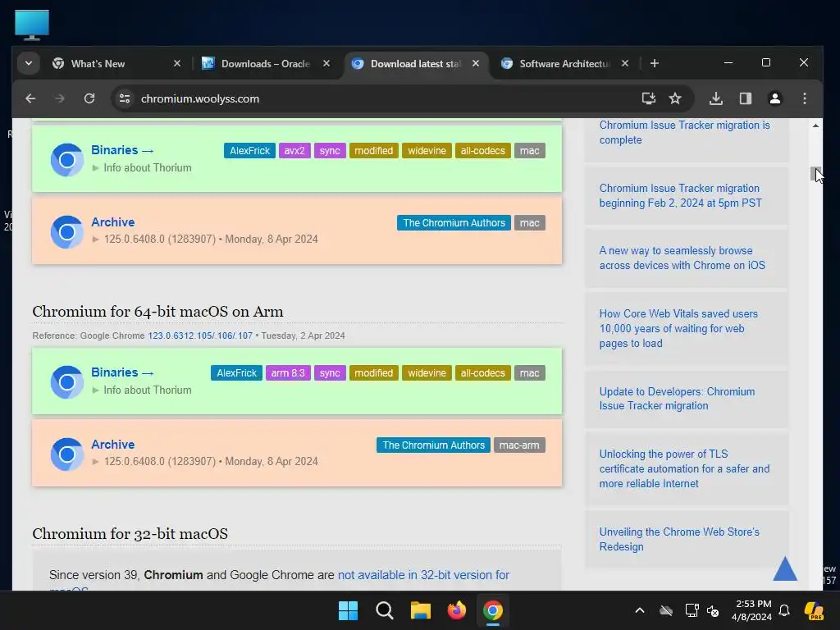The image size is (840, 630).
Task: Open Issue Tracker migration beginning Feb 2 article
Action: pos(680,195)
